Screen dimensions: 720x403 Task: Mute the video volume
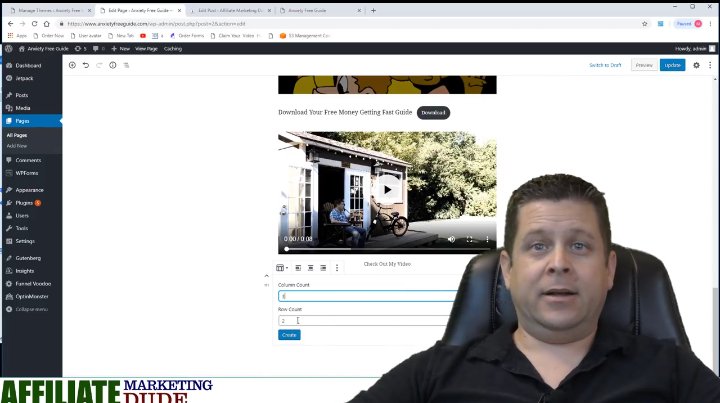coord(451,239)
